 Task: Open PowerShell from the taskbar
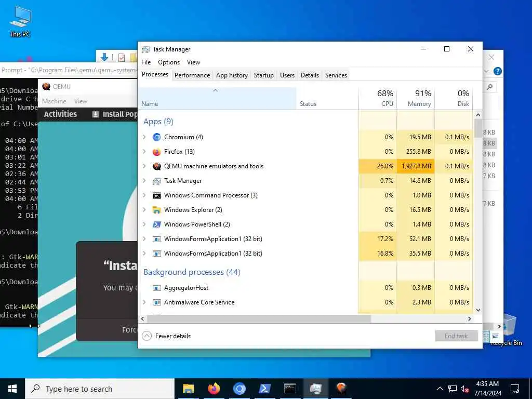click(264, 389)
